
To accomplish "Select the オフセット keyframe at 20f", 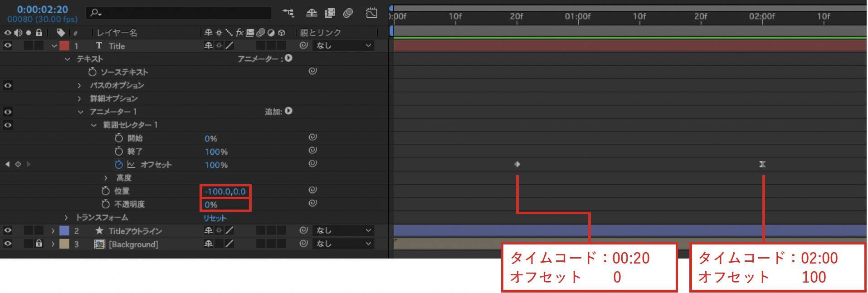I will click(517, 164).
